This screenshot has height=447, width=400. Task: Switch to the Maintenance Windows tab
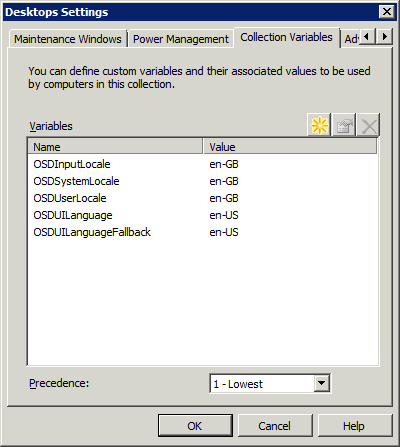point(68,39)
